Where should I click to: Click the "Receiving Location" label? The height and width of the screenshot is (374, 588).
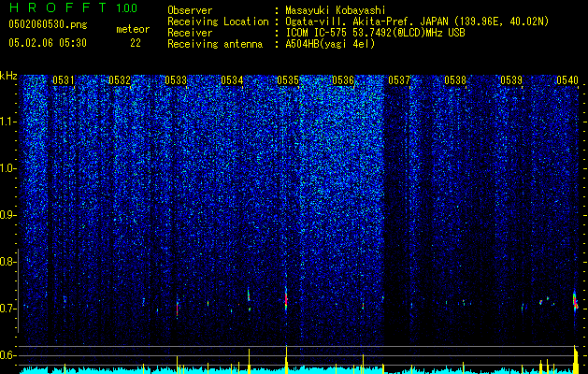pos(218,22)
